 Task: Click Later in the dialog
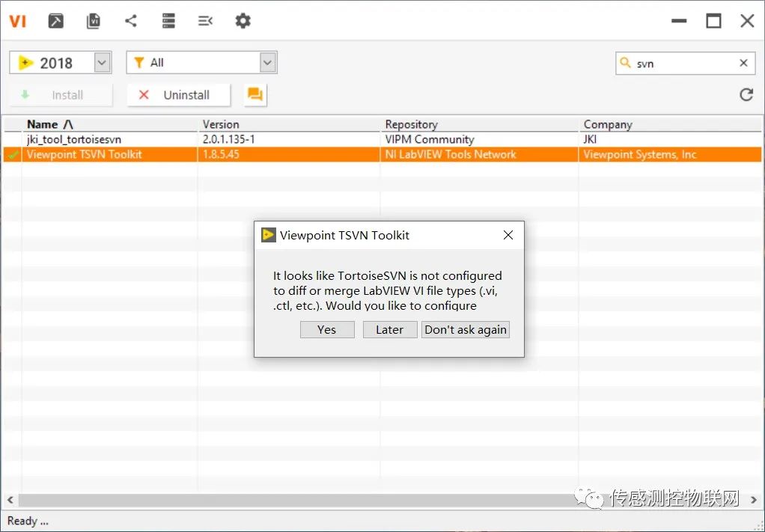tap(389, 330)
